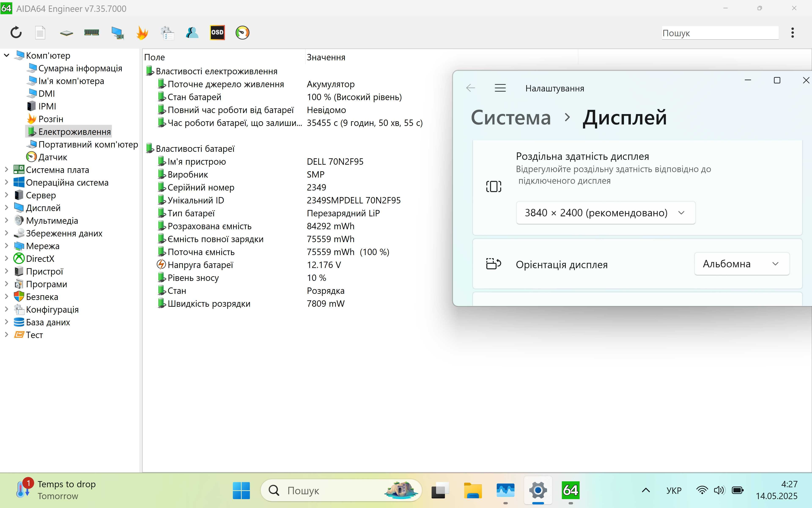
Task: Launch the memory benchmark RAM icon
Action: pos(92,33)
